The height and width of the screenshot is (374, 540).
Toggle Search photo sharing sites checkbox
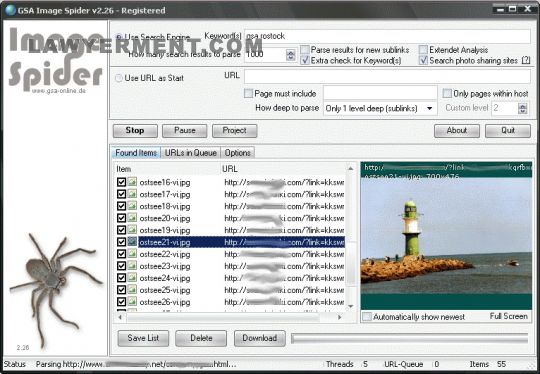[x=423, y=61]
